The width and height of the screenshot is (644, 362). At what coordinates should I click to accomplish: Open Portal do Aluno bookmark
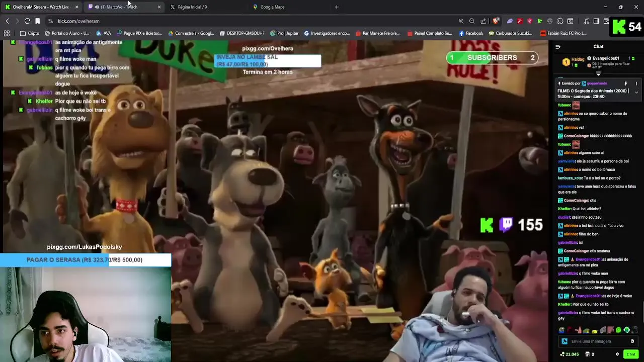(67, 33)
